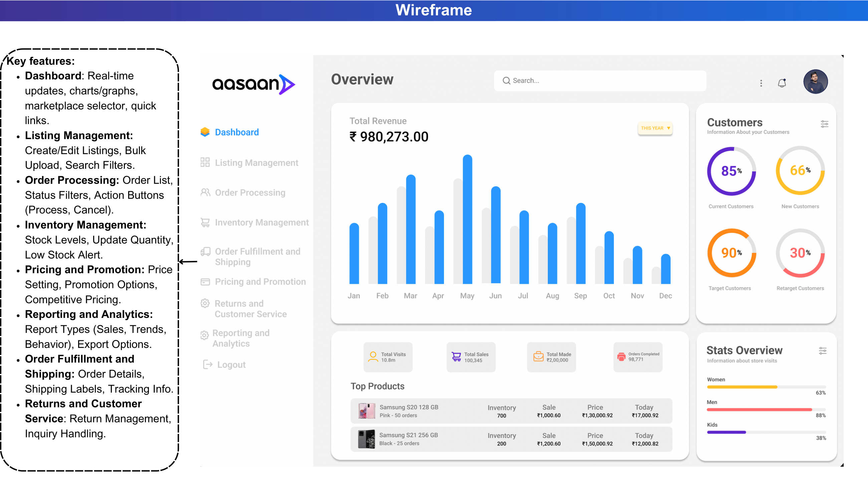The image size is (868, 488).
Task: Click the Total Made stat card
Action: coord(551,357)
